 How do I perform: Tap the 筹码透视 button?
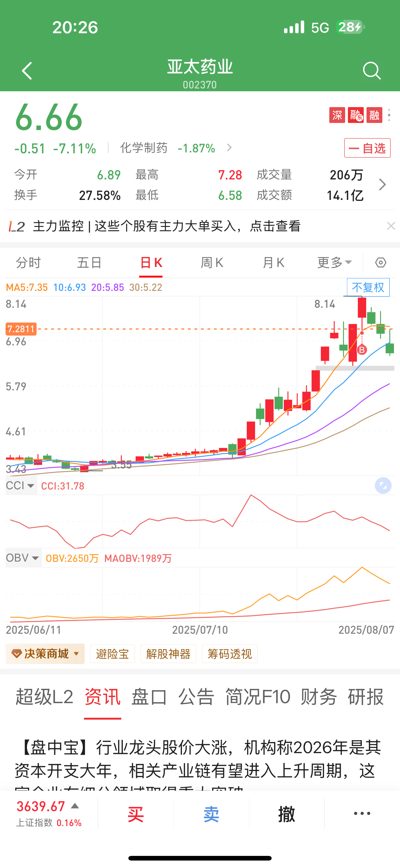point(230,654)
